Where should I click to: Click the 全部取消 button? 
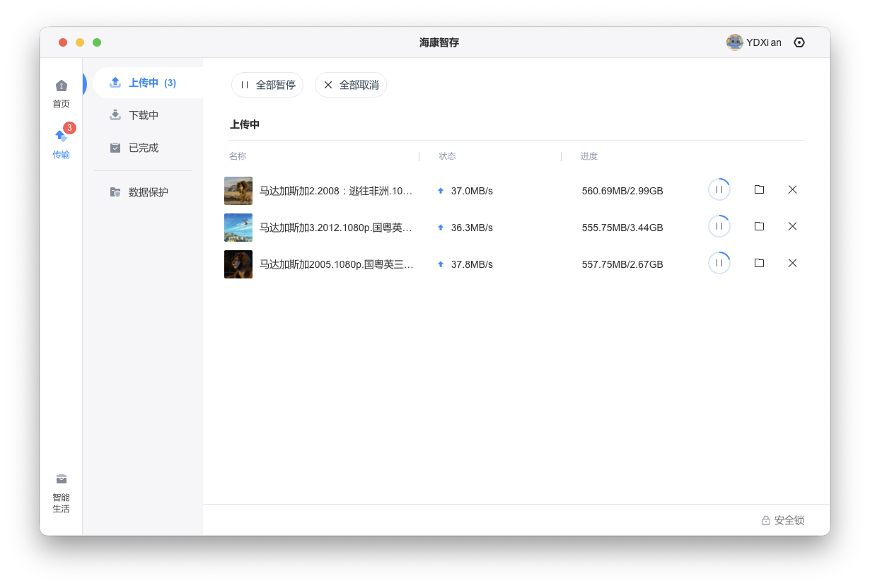(351, 85)
